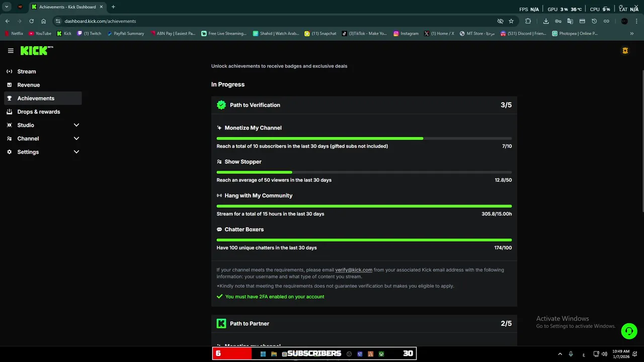This screenshot has width=644, height=362.
Task: Open the green support chat bubble
Action: tap(629, 331)
